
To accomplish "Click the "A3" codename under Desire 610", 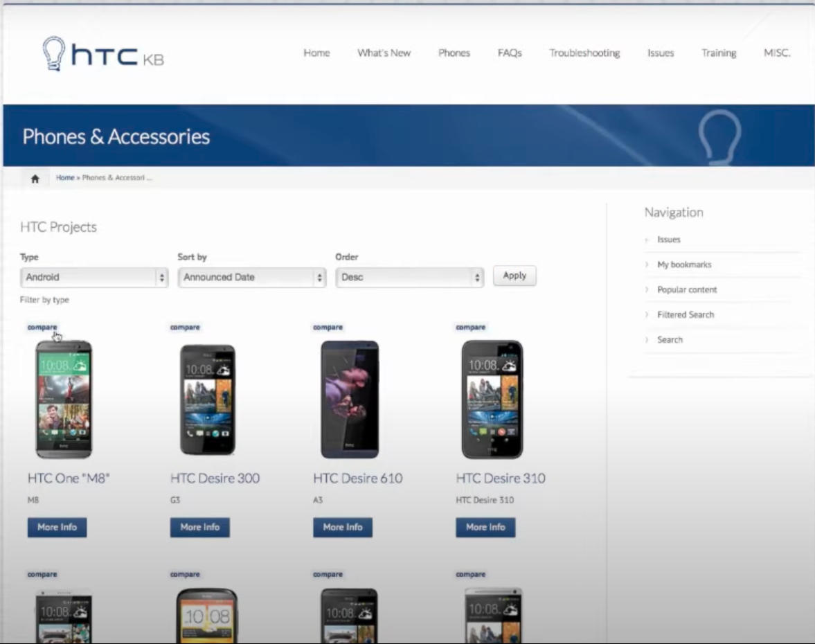I will tap(318, 500).
